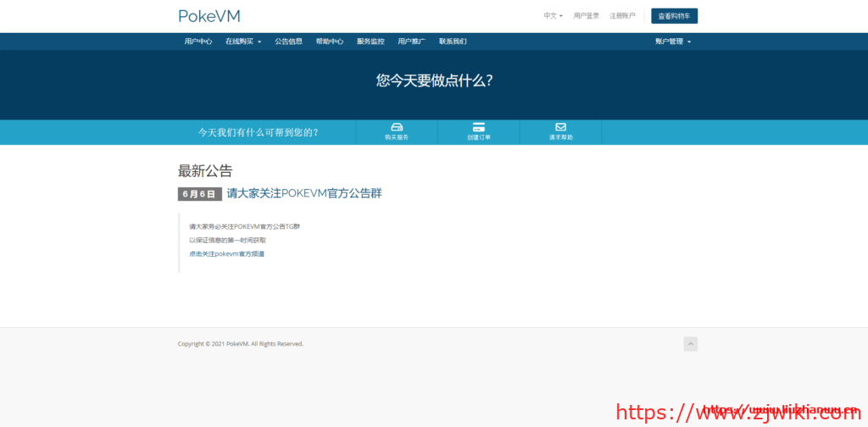Click the heading 您今天要做点什么?

click(435, 80)
